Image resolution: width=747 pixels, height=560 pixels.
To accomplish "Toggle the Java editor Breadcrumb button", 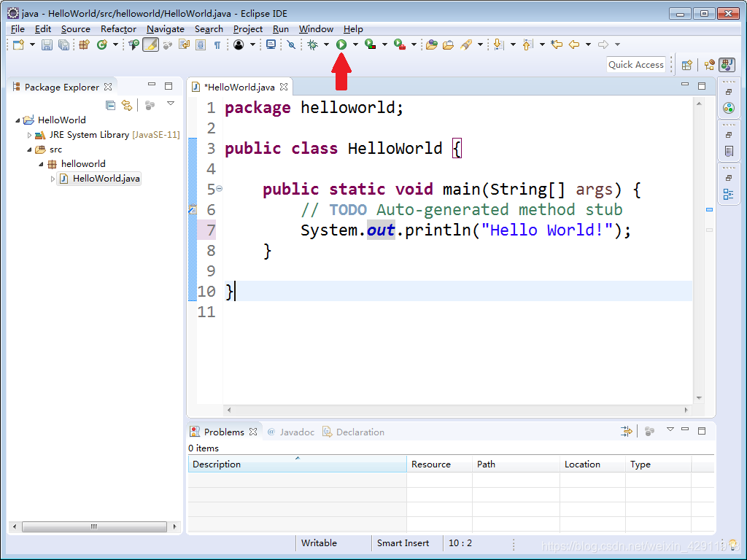I will 134,44.
